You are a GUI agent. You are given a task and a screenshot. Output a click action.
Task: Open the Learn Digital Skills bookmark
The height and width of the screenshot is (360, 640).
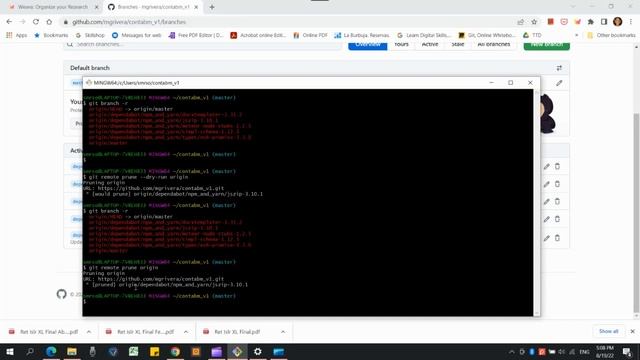(424, 35)
